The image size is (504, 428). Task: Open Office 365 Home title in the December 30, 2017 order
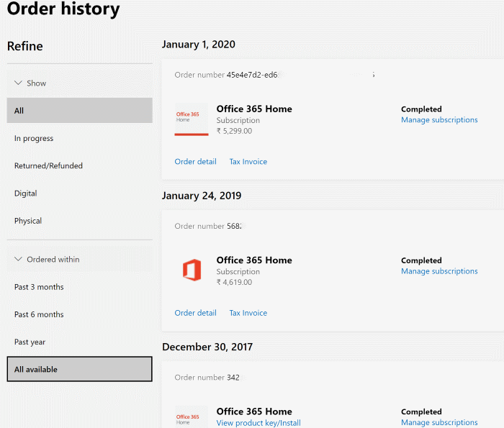point(254,411)
